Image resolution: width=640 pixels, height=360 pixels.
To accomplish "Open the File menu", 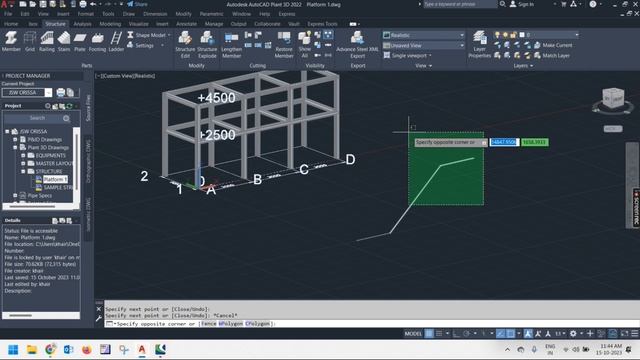I will click(x=8, y=14).
